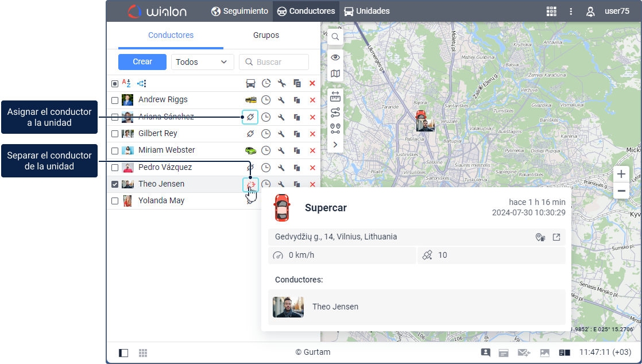Delete driver Andrew Riggs with red X
The image size is (642, 364).
[312, 100]
